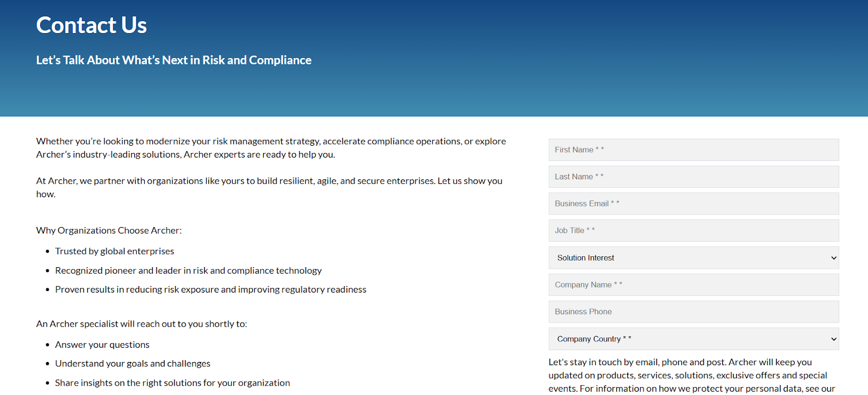Click the 'Let's stay in touch' consent text
The height and width of the screenshot is (395, 868).
click(692, 375)
